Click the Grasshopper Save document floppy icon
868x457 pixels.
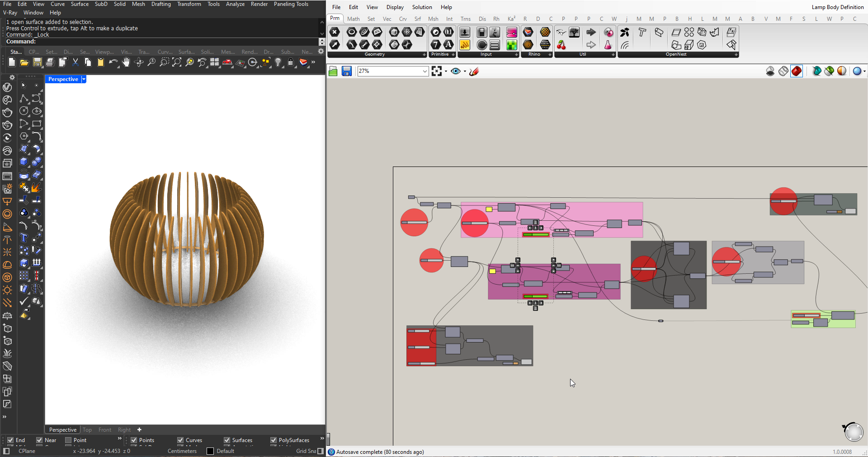347,71
